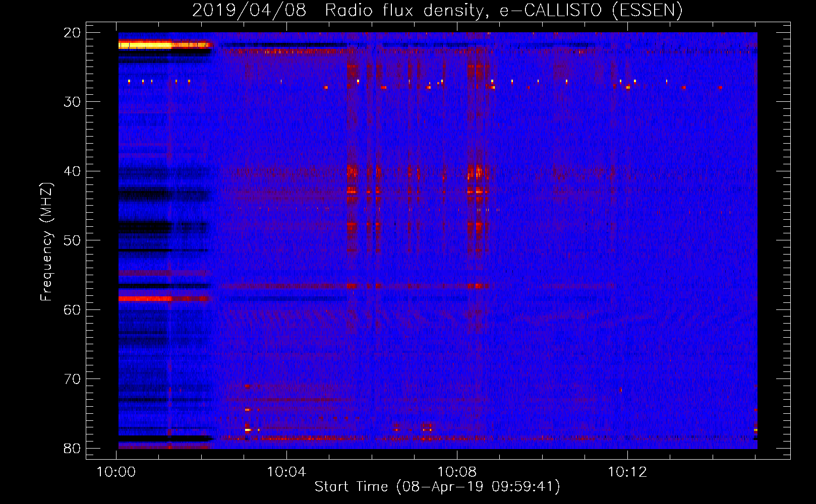Click the "50" frequency tick label
Image resolution: width=816 pixels, height=504 pixels.
(x=73, y=240)
